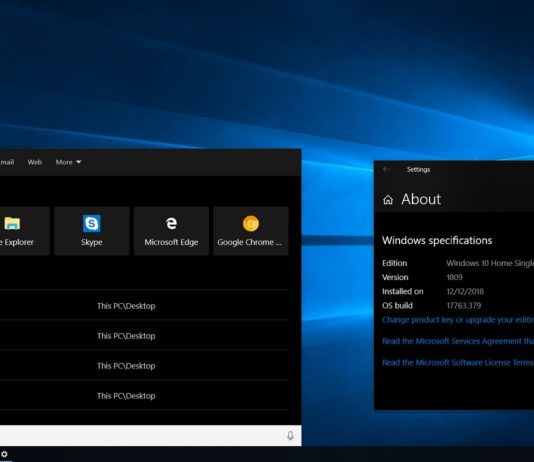Open the File Explorer app tile
This screenshot has width=534, height=462.
[x=25, y=231]
